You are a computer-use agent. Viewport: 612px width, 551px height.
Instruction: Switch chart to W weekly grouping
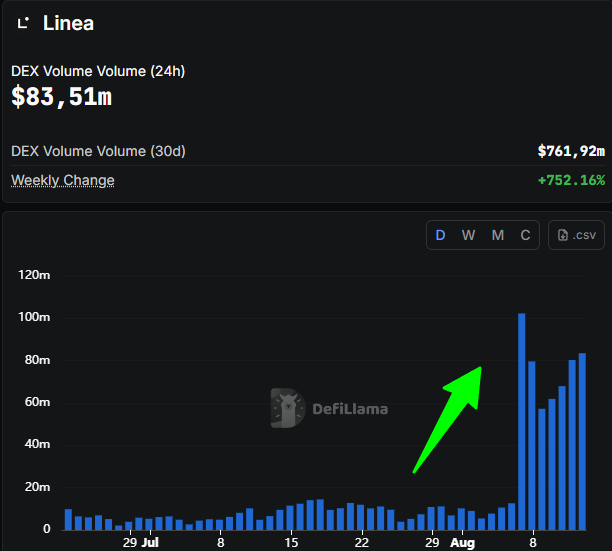coord(468,235)
